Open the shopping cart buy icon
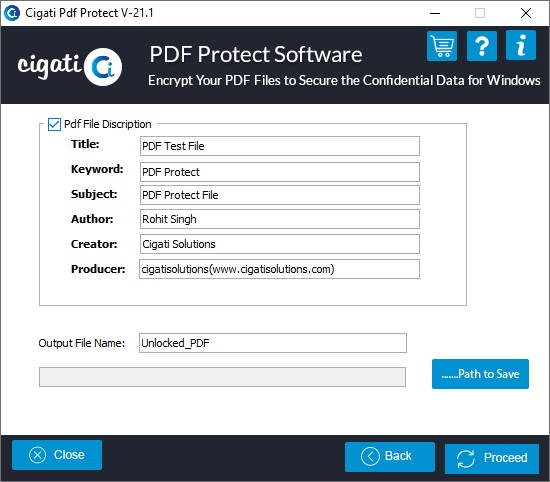The height and width of the screenshot is (482, 550). tap(442, 46)
